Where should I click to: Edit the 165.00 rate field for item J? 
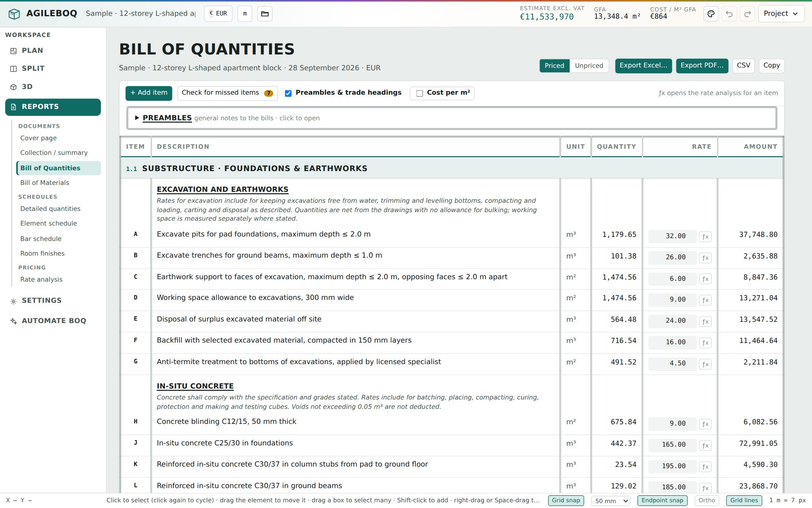point(672,445)
